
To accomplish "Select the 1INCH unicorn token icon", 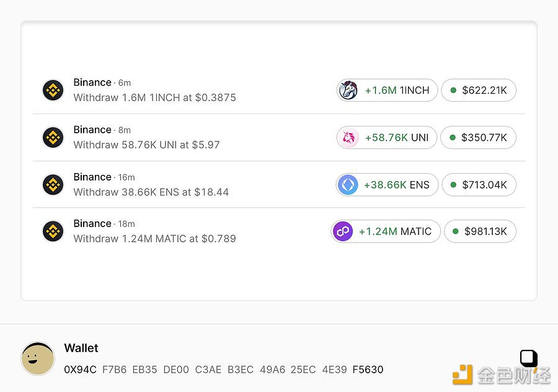I will tap(348, 90).
